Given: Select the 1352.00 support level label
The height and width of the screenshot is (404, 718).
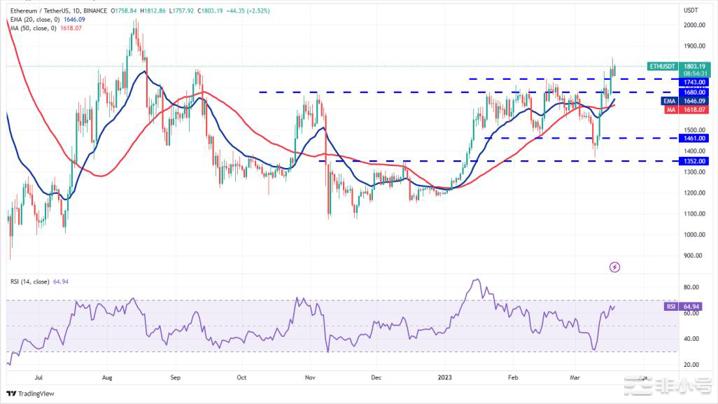Looking at the screenshot, I should (692, 160).
